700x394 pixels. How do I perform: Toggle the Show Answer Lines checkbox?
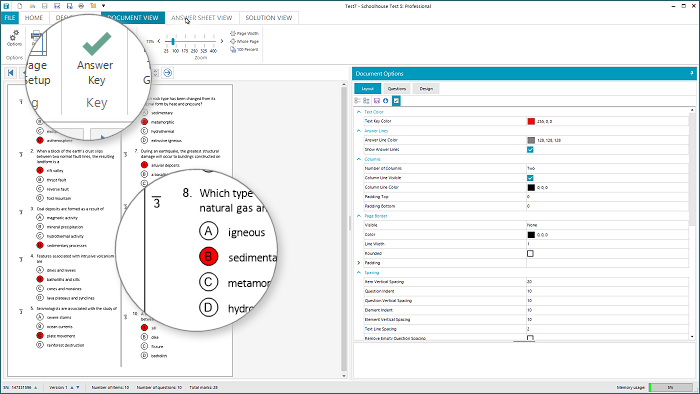[x=530, y=149]
